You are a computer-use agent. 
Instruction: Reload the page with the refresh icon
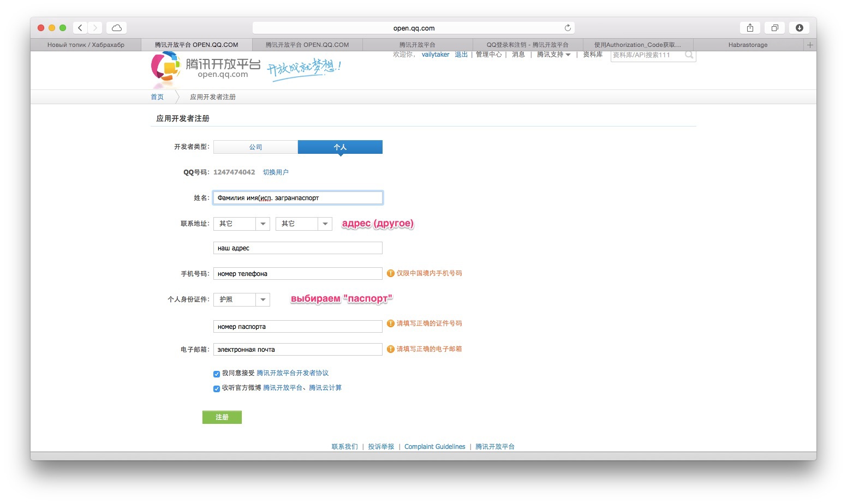[x=568, y=28]
